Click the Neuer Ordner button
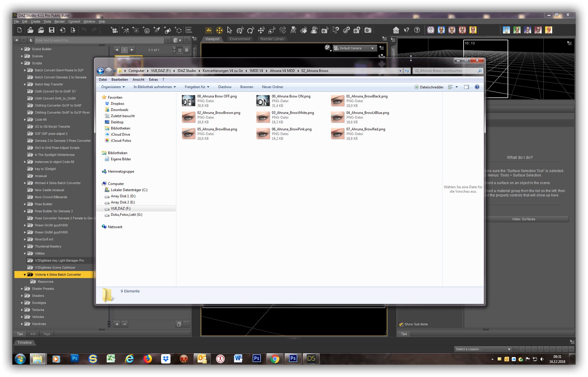 click(272, 87)
